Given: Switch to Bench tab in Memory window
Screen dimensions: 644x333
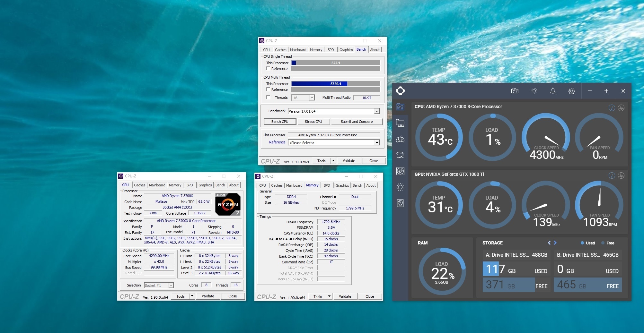Looking at the screenshot, I should pos(357,185).
